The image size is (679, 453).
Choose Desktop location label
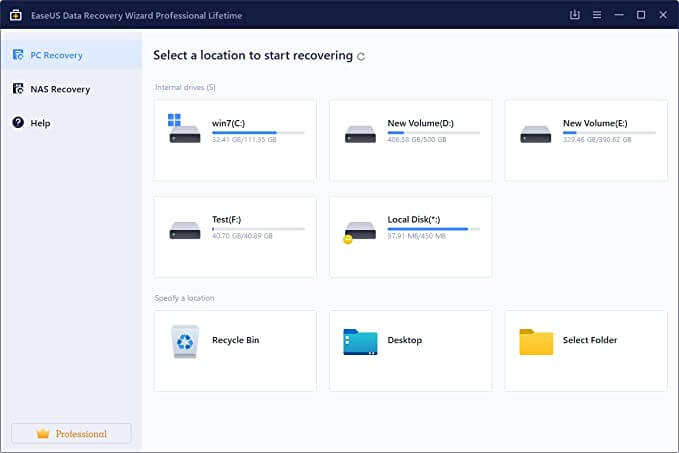click(x=404, y=340)
